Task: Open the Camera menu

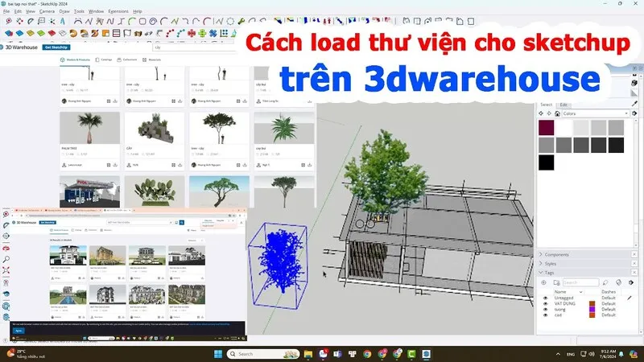Action: pyautogui.click(x=47, y=11)
